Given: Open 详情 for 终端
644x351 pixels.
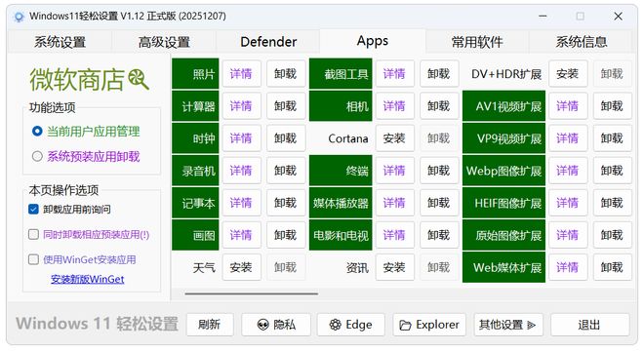Looking at the screenshot, I should pos(394,171).
